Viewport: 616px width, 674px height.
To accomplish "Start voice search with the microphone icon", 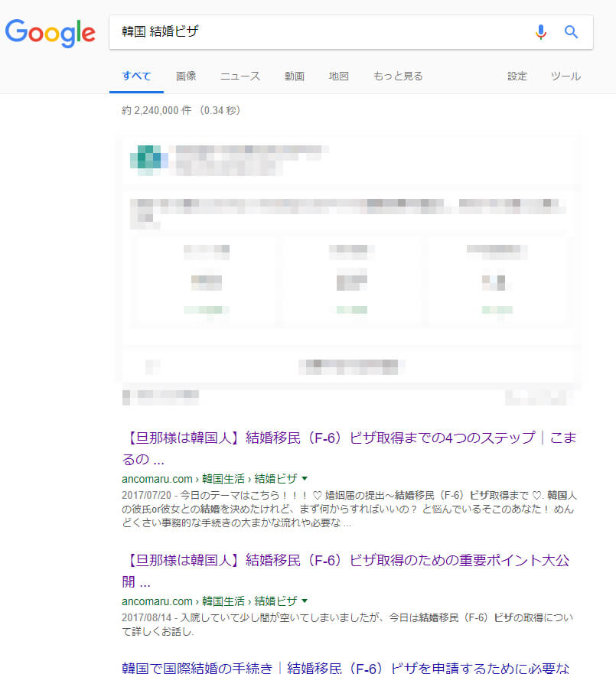I will tap(541, 32).
